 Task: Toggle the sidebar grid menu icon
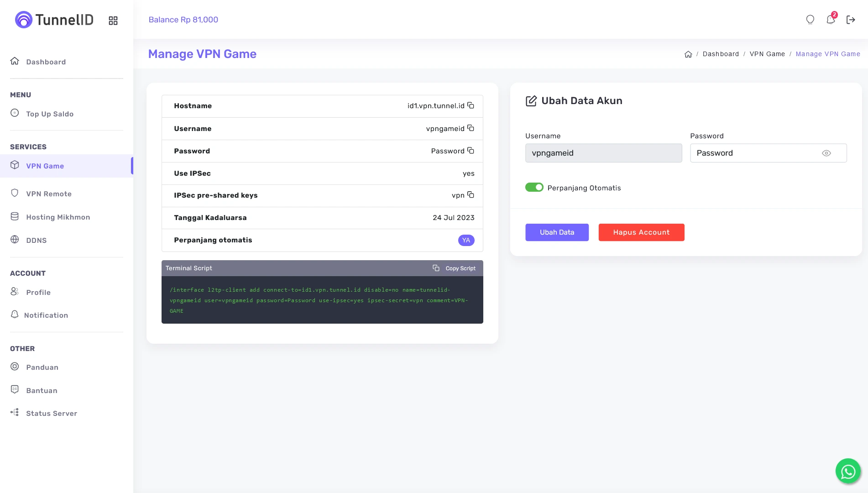point(113,21)
